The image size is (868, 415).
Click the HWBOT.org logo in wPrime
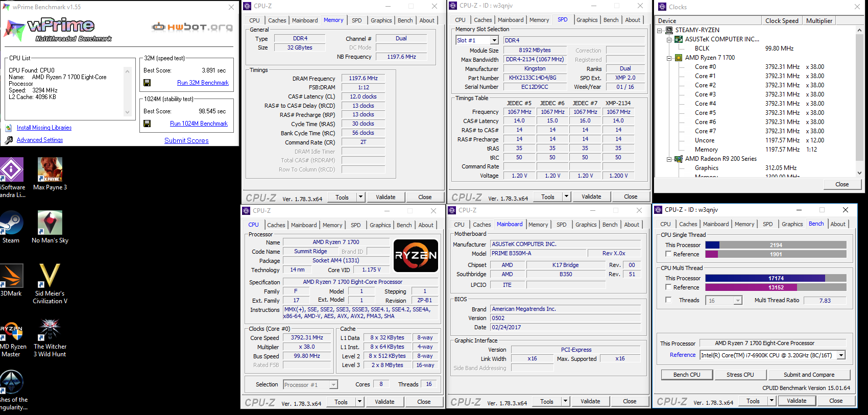coord(192,27)
